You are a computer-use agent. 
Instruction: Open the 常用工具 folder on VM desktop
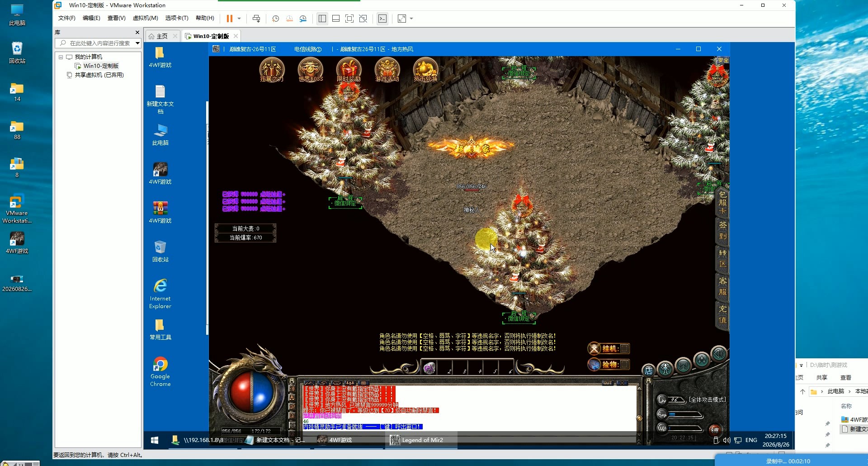click(160, 329)
